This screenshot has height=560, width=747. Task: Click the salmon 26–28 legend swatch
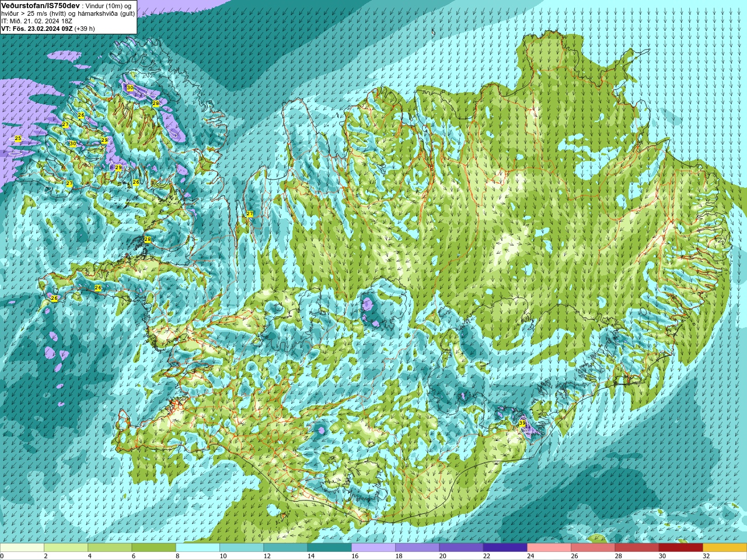coord(593,548)
